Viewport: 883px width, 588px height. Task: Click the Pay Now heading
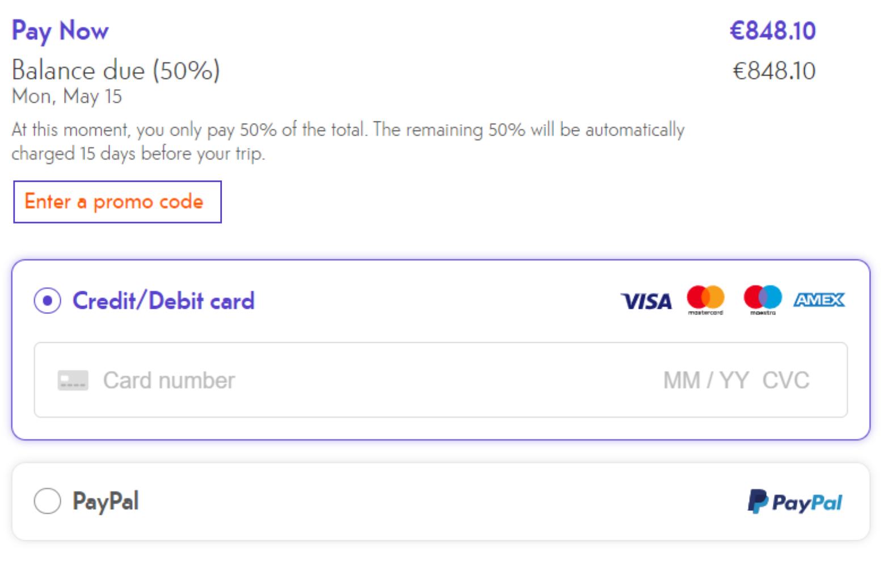[60, 31]
